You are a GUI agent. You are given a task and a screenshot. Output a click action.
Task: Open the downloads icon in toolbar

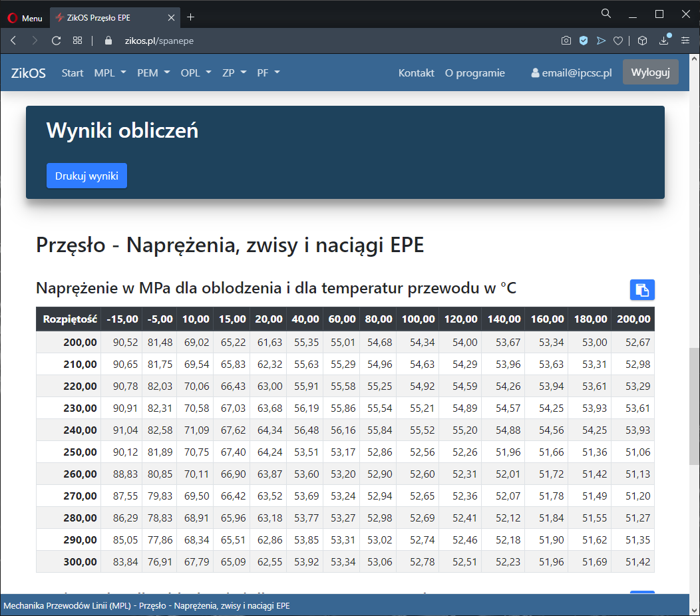pyautogui.click(x=664, y=41)
